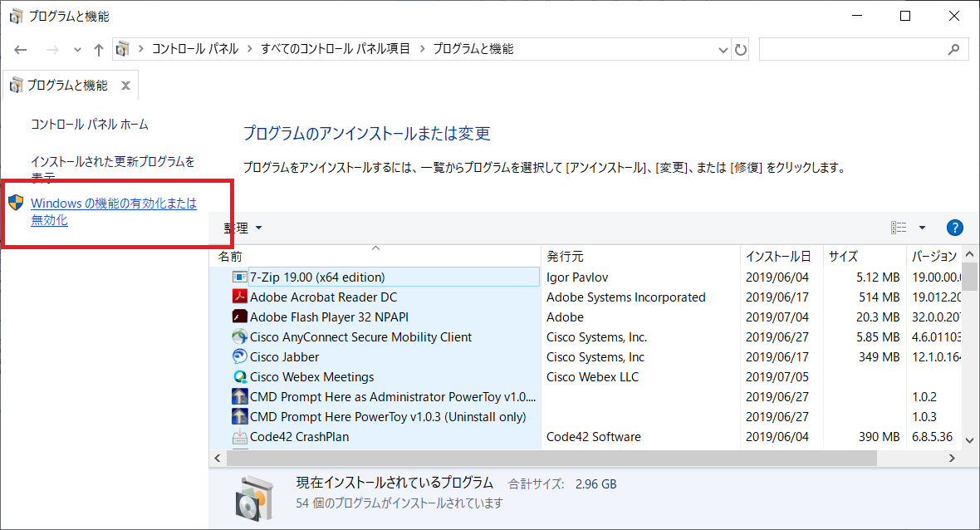This screenshot has width=980, height=530.
Task: Click CMD Prompt Here as Administrator icon
Action: [239, 397]
